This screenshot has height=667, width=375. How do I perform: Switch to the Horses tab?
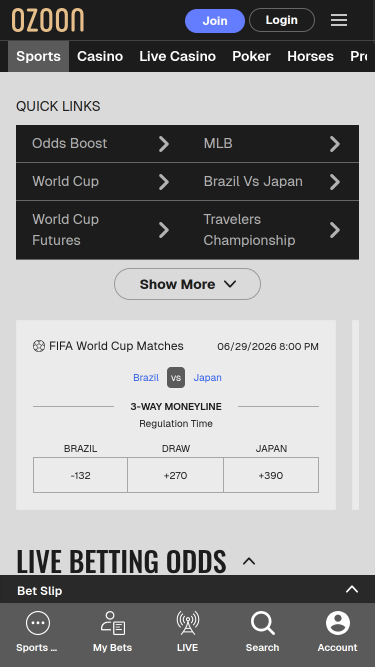pyautogui.click(x=310, y=56)
